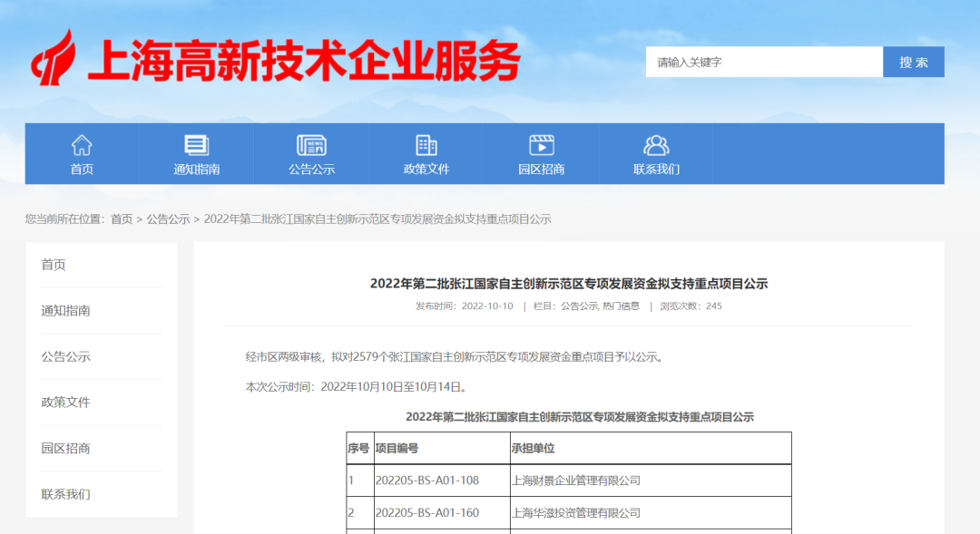Screen dimensions: 980x534
Task: Click inside the 请输入关键字 search box
Action: [x=762, y=62]
